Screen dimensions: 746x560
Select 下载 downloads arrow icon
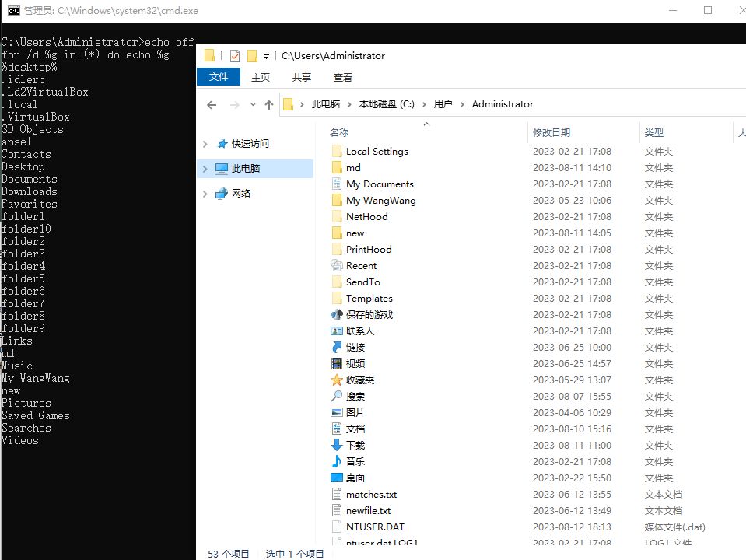point(336,445)
